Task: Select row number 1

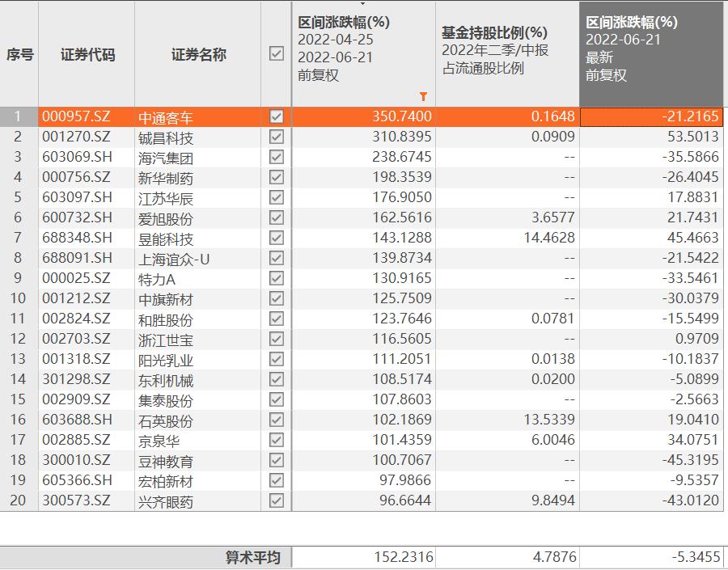Action: 18,116
